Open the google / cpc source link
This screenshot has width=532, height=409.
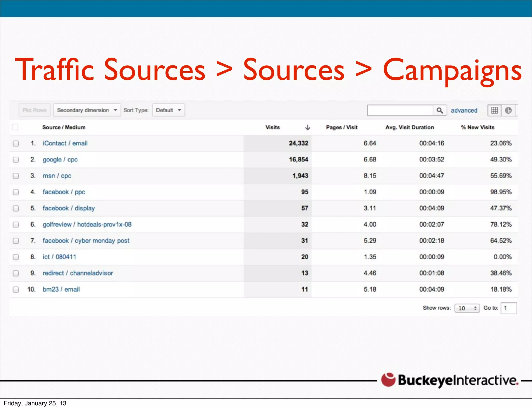pos(60,160)
